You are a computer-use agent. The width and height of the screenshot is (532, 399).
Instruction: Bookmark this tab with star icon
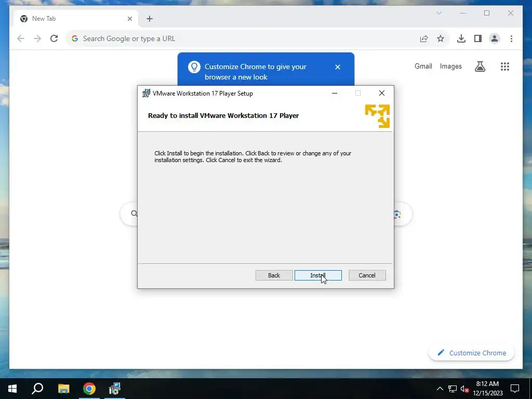click(441, 38)
